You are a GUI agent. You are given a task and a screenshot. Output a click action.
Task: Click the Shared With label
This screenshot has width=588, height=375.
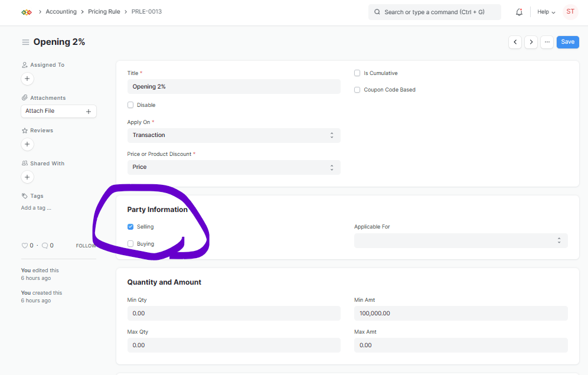[47, 164]
